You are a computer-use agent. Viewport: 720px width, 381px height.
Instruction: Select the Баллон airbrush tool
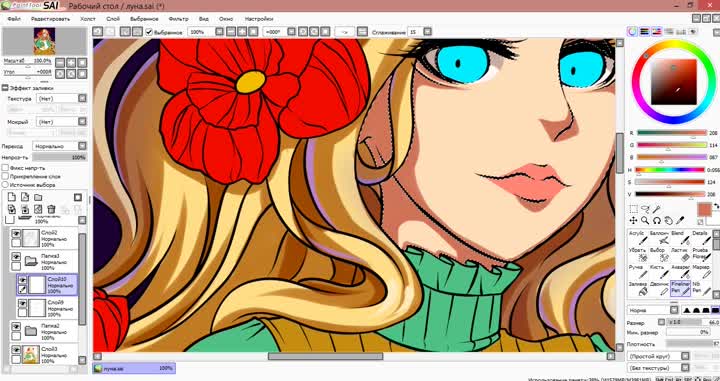[659, 237]
